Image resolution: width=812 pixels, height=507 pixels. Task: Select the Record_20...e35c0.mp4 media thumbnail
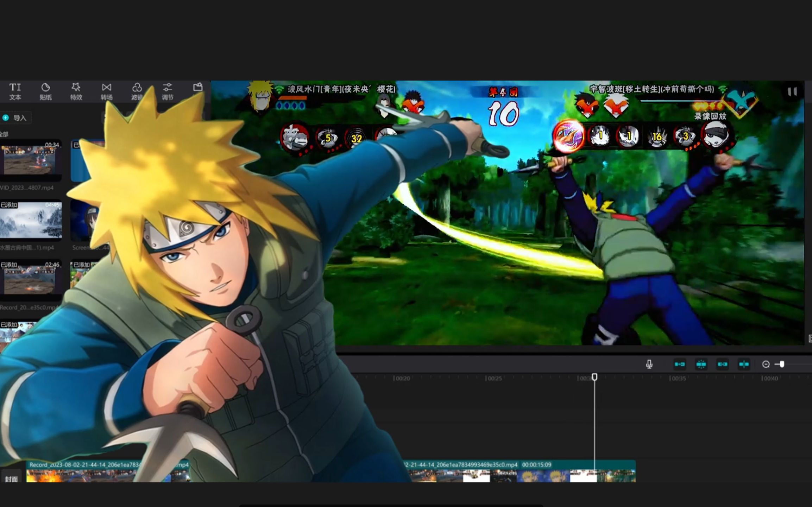(x=31, y=280)
